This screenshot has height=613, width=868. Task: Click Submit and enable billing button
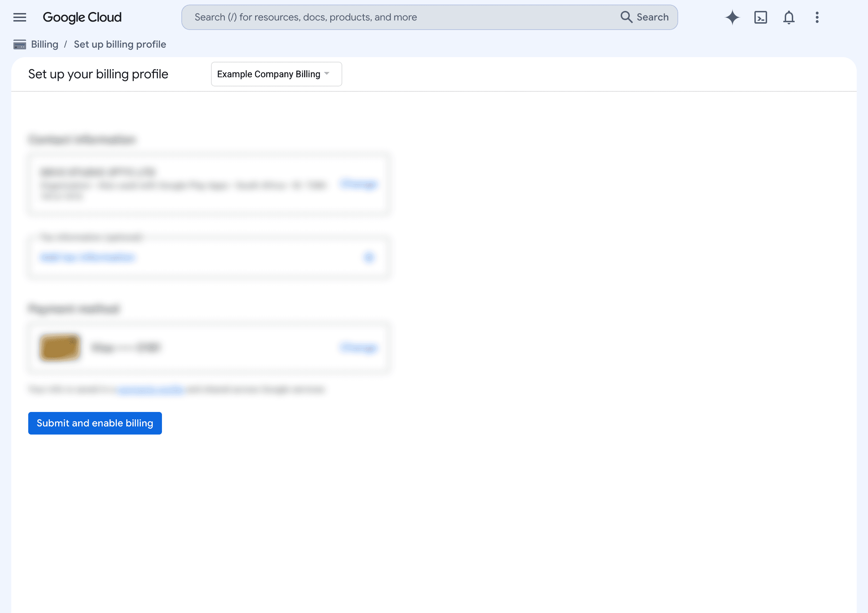point(95,423)
